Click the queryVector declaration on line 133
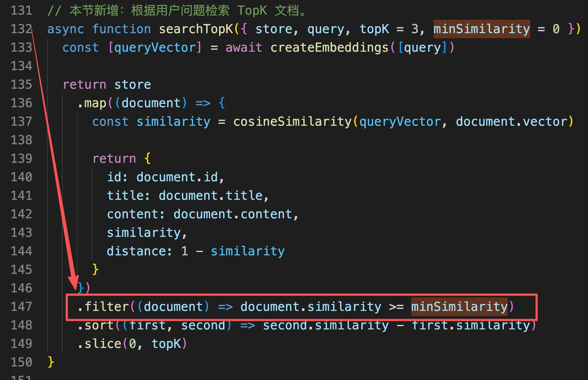Screen dimensions: 588x380 (x=155, y=47)
